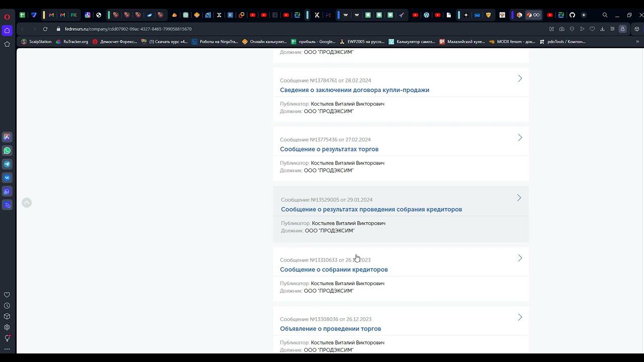Expand message №13529005 chevron arrow
Image resolution: width=644 pixels, height=362 pixels.
coord(519,198)
